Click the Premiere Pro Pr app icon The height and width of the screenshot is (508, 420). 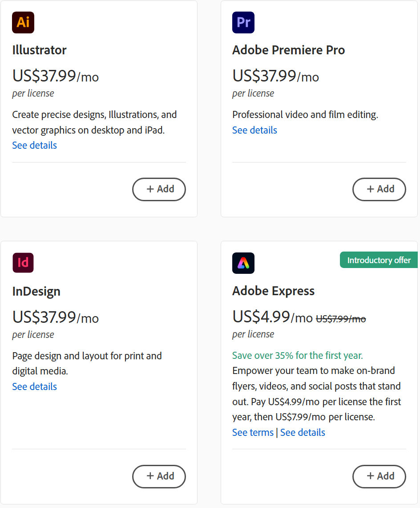[243, 22]
